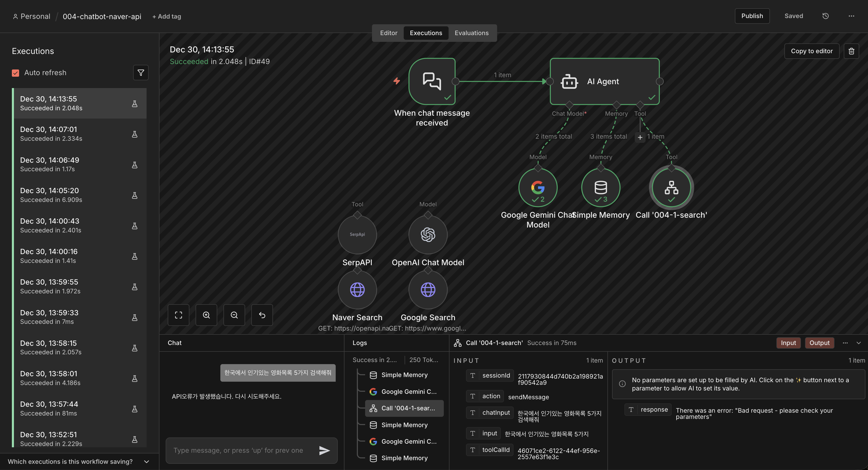The image size is (868, 470).
Task: Zoom out of the workflow canvas
Action: tap(234, 315)
